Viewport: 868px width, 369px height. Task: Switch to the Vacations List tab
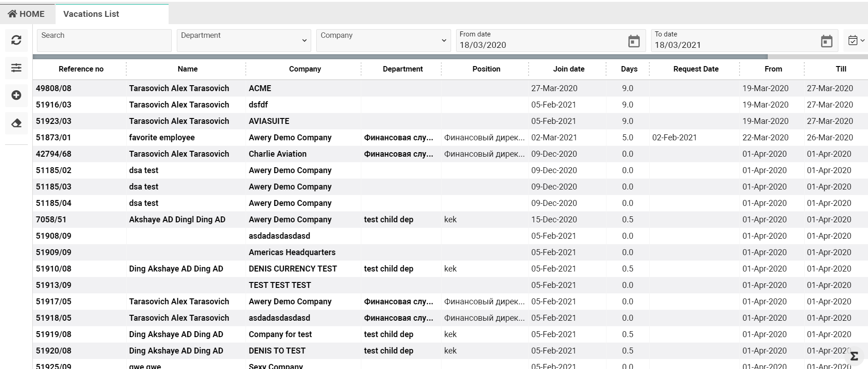pos(91,14)
